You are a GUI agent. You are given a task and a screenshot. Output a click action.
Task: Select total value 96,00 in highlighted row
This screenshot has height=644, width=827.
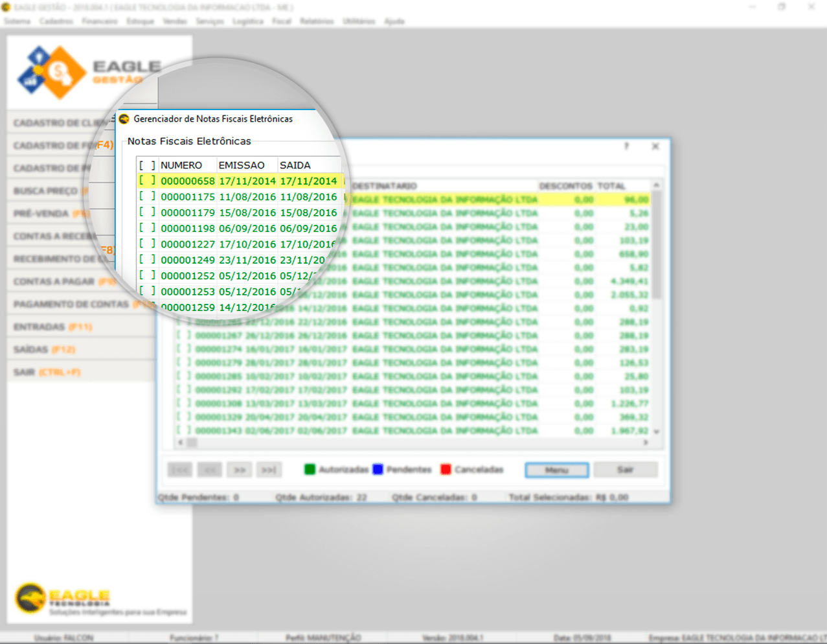[x=637, y=200]
